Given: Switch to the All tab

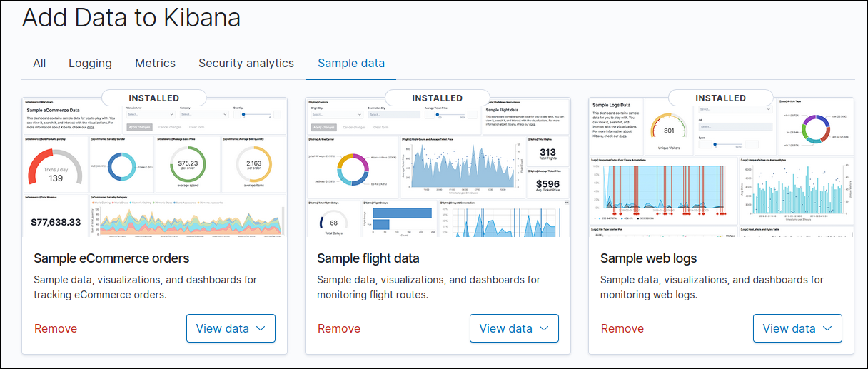Looking at the screenshot, I should [39, 63].
